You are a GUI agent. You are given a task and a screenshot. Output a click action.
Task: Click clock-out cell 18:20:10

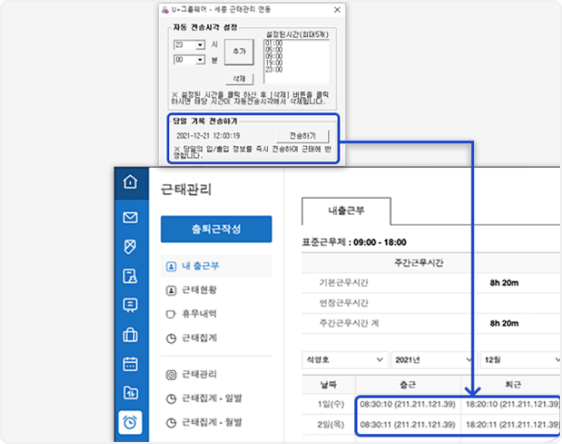coord(513,405)
